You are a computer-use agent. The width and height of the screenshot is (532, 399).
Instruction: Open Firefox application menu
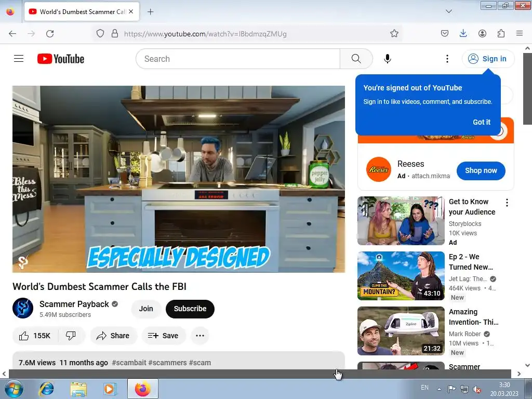tap(520, 34)
